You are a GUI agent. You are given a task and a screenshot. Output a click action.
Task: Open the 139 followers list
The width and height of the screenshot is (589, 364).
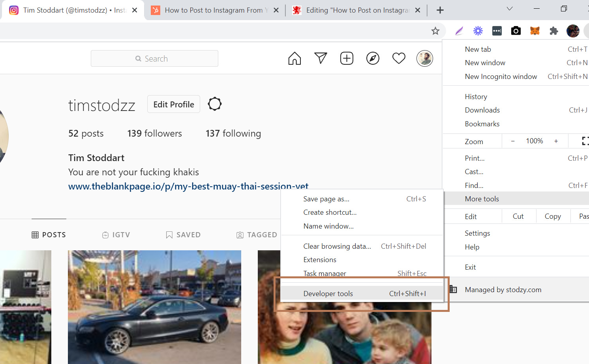[x=154, y=133]
